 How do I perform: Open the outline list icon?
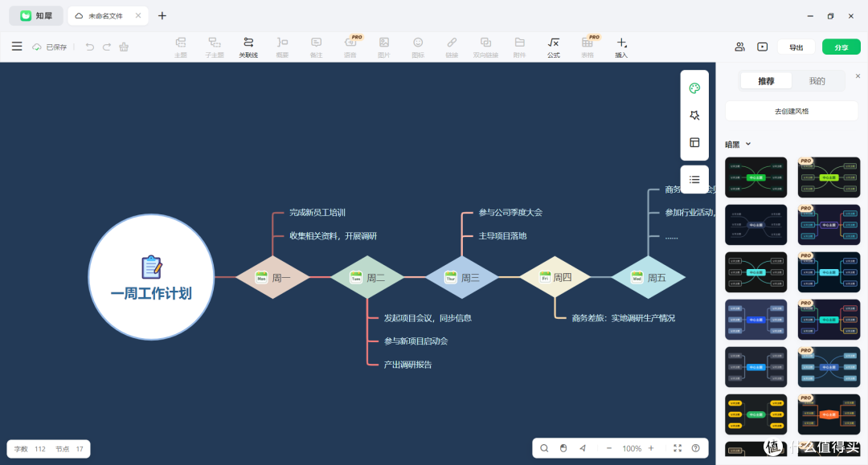point(694,179)
